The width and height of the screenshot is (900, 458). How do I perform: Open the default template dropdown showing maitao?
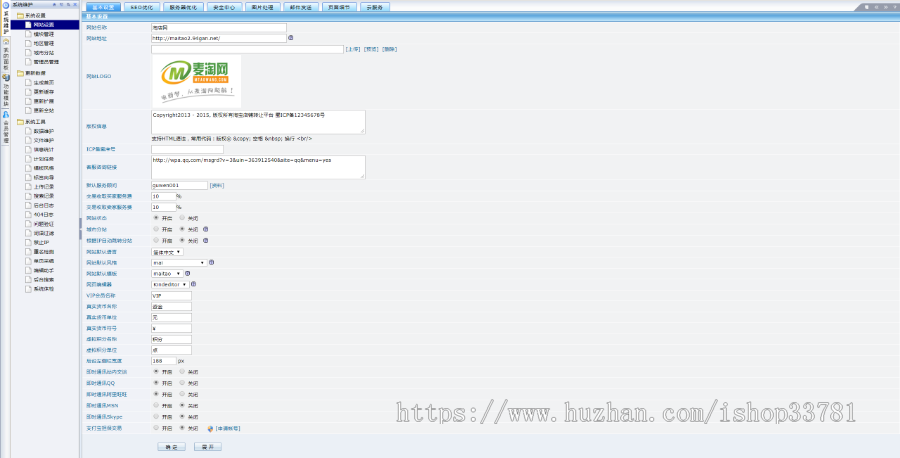point(167,274)
